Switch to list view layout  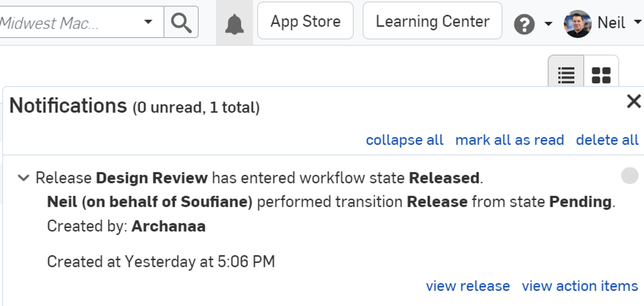tap(566, 74)
